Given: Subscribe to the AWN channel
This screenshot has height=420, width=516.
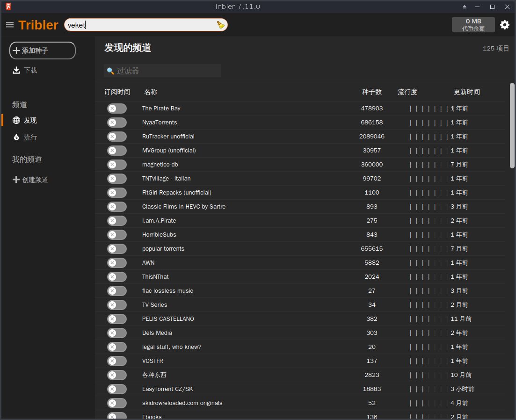Looking at the screenshot, I should tap(117, 263).
